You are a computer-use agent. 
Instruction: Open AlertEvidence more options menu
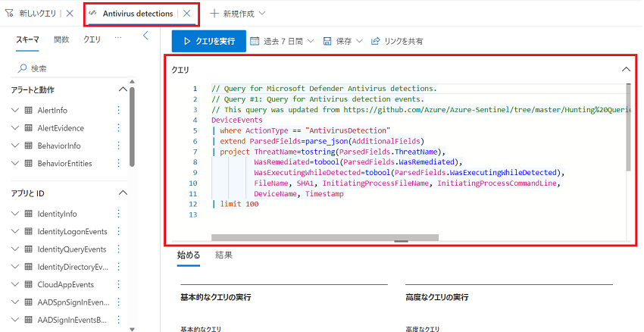point(119,128)
